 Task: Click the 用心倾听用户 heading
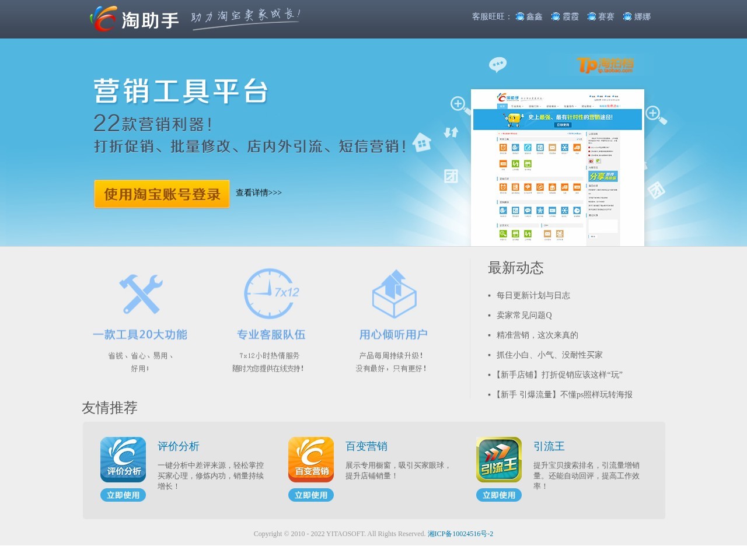pos(394,335)
